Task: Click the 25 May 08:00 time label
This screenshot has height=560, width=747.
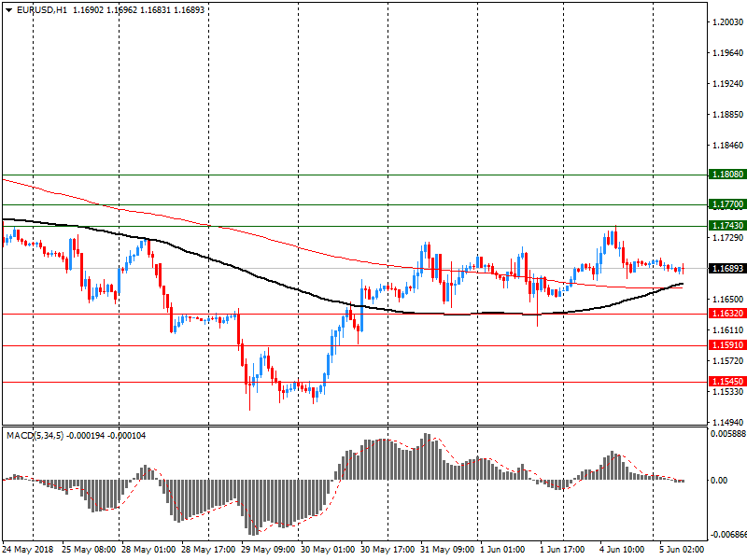Action: tap(89, 550)
